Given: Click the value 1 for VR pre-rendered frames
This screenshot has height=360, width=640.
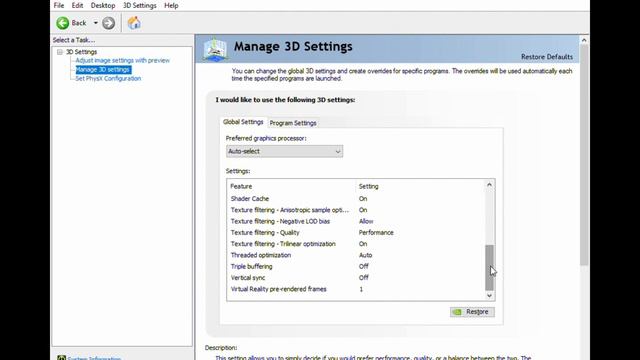Looking at the screenshot, I should point(361,289).
